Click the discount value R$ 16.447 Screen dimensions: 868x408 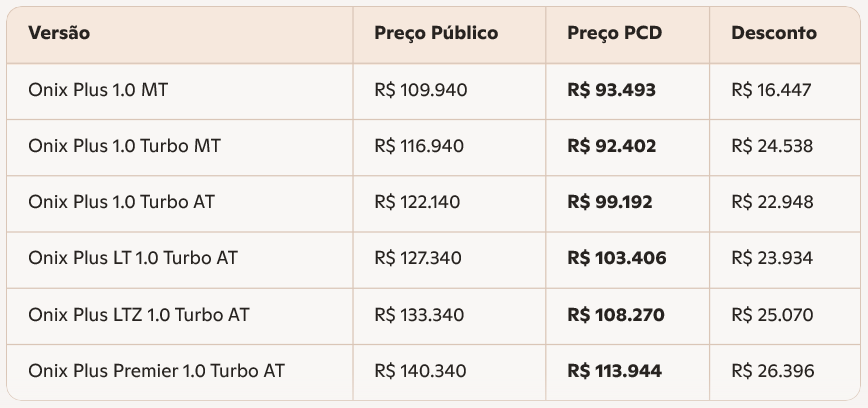pyautogui.click(x=771, y=90)
